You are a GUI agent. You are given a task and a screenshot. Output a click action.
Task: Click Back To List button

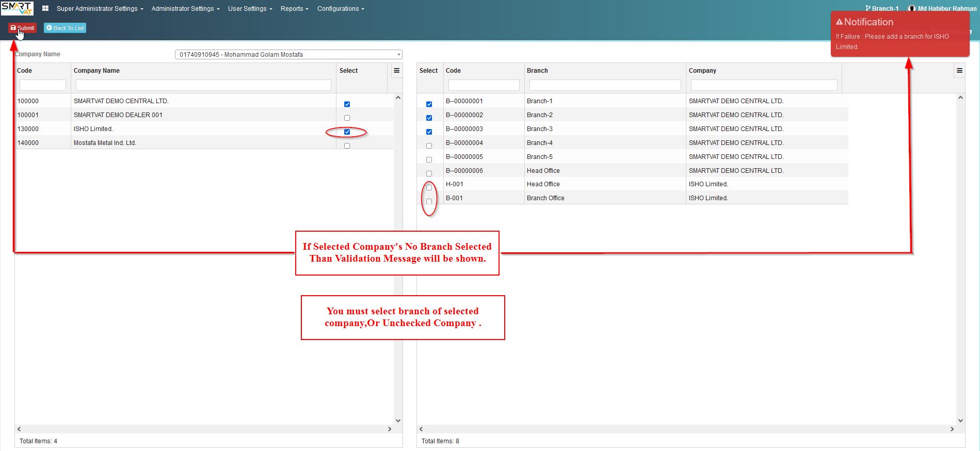(x=65, y=28)
